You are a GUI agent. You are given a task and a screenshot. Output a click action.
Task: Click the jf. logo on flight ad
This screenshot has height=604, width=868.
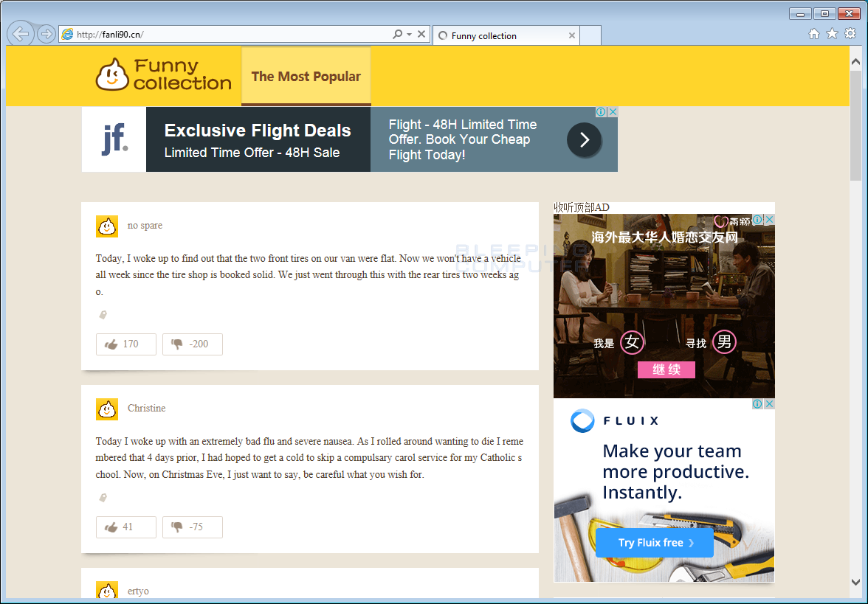click(x=114, y=139)
